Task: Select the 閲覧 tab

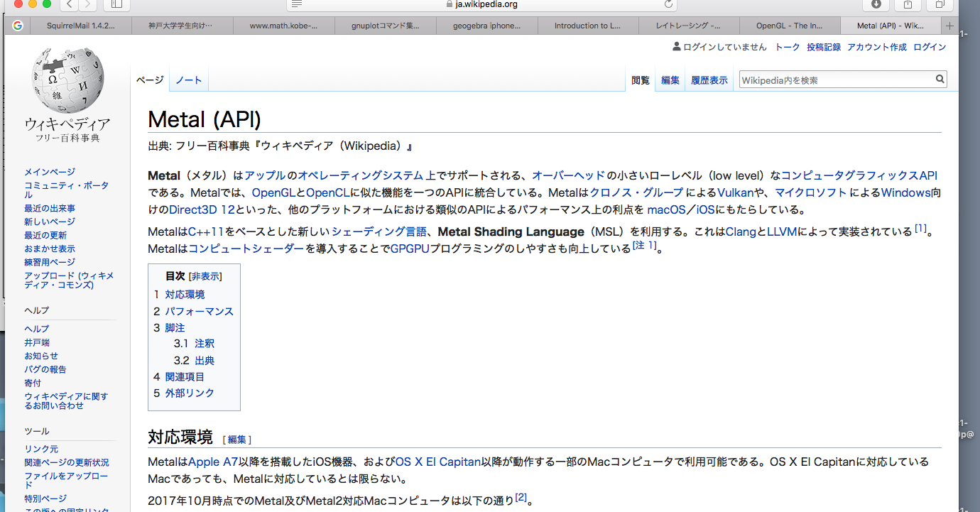Action: click(641, 80)
